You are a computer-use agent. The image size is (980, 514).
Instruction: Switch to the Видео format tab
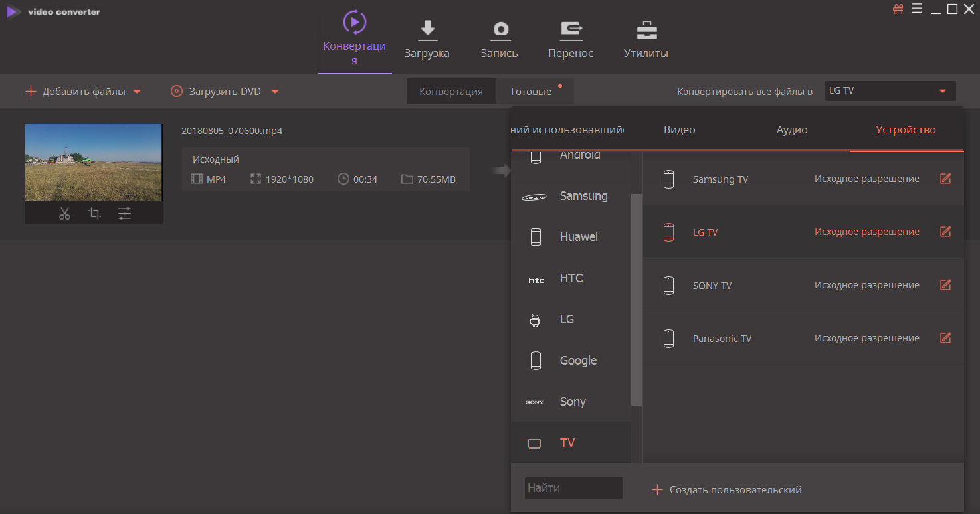coord(679,130)
